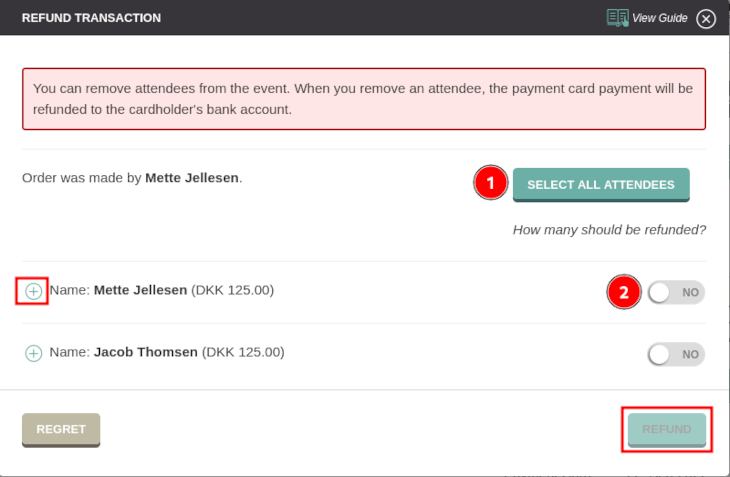
Task: Click the red refund information notice
Action: (x=364, y=99)
